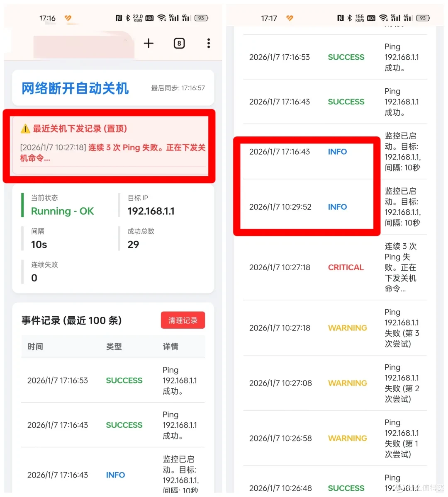The height and width of the screenshot is (497, 448).
Task: Click WARNING on the 10:27:08 row
Action: (x=348, y=383)
